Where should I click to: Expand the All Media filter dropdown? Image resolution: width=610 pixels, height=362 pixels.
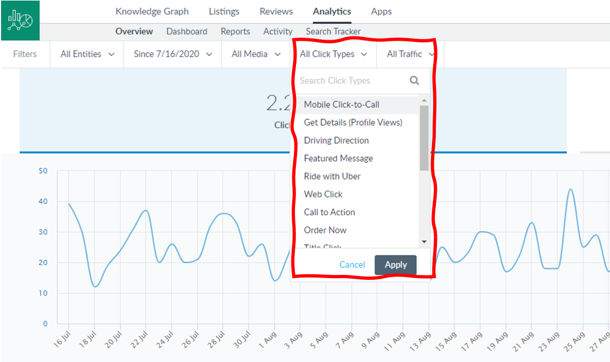coord(256,54)
